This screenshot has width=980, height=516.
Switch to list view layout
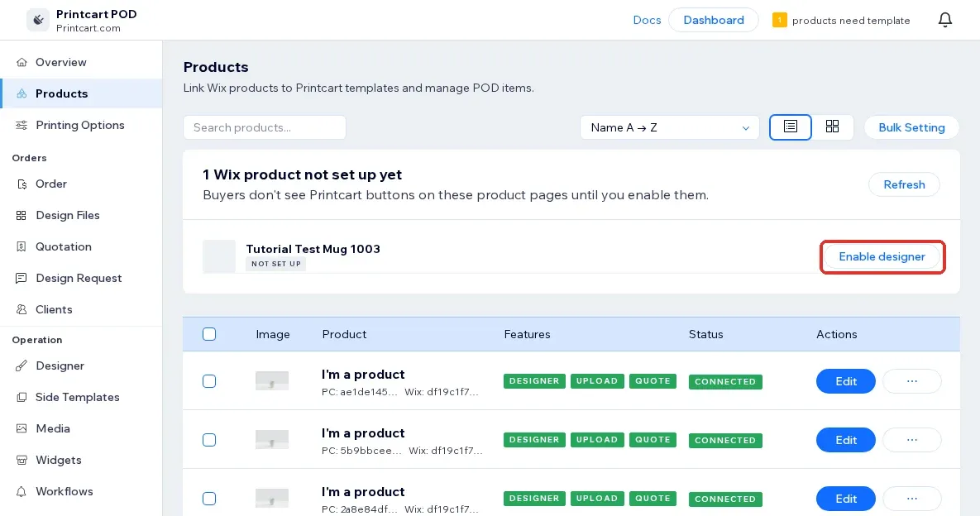point(791,127)
